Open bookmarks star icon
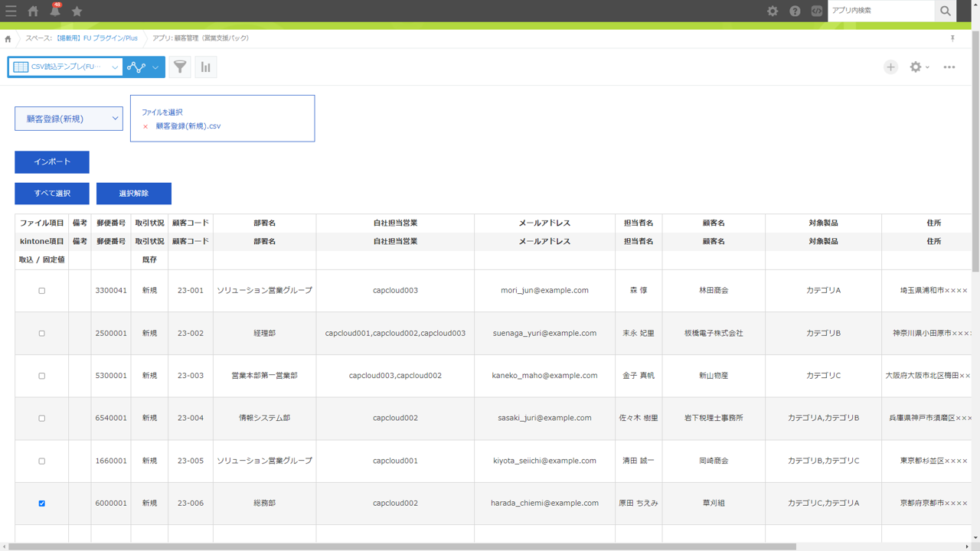The image size is (980, 551). (77, 11)
